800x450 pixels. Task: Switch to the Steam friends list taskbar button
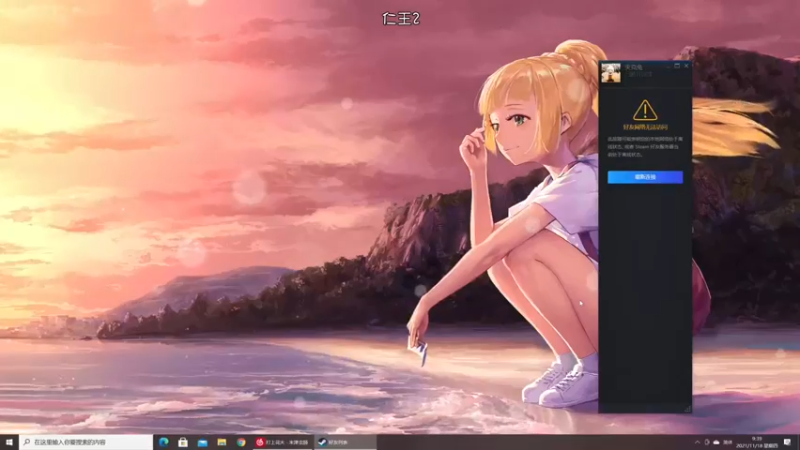346,442
